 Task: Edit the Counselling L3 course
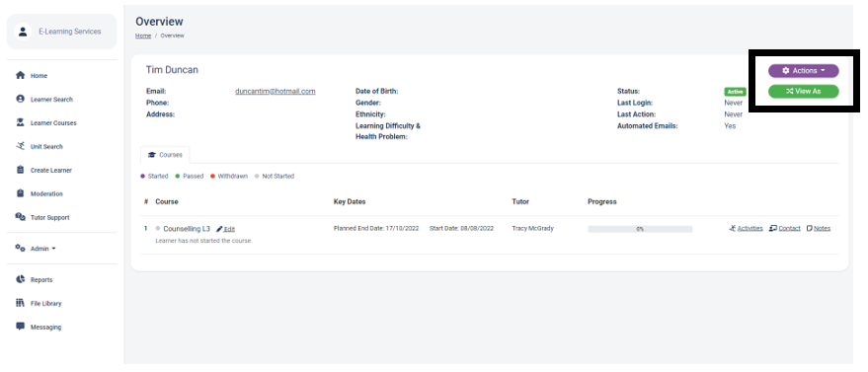(226, 229)
